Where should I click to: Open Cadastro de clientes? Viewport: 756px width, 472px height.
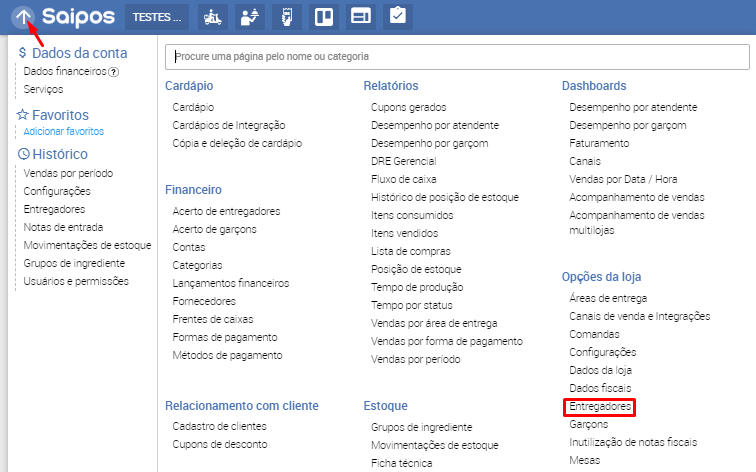tap(219, 426)
